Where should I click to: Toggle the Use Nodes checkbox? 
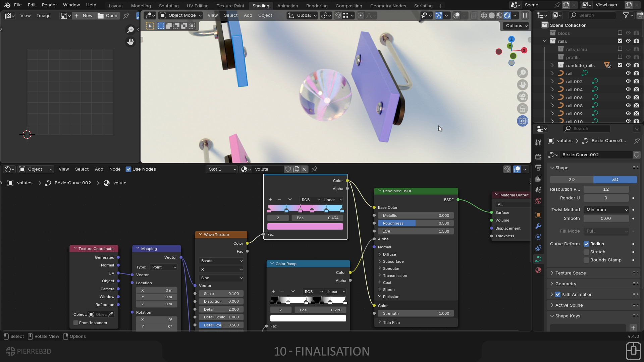click(x=128, y=169)
